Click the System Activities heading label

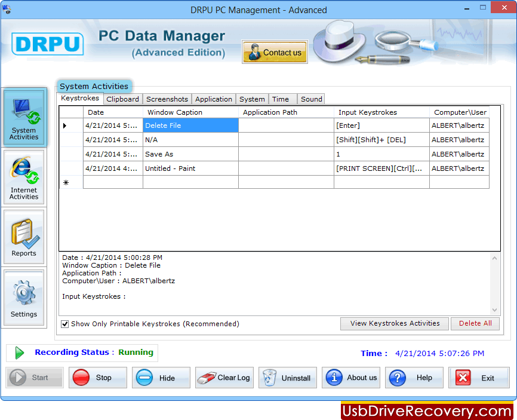click(94, 86)
